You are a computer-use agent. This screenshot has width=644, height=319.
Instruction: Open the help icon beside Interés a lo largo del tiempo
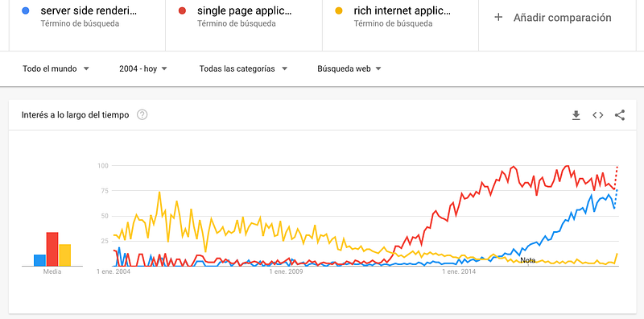(x=142, y=115)
